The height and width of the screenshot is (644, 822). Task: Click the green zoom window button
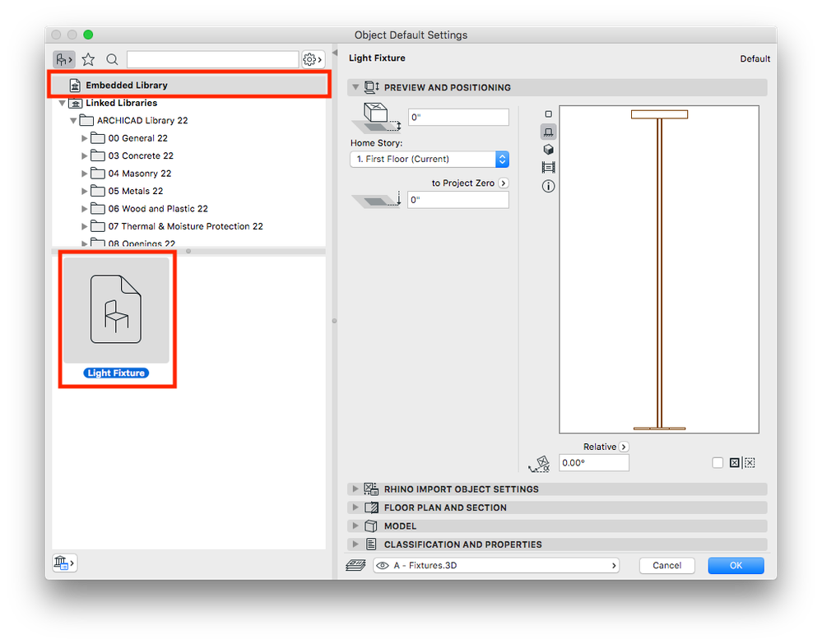[x=89, y=35]
